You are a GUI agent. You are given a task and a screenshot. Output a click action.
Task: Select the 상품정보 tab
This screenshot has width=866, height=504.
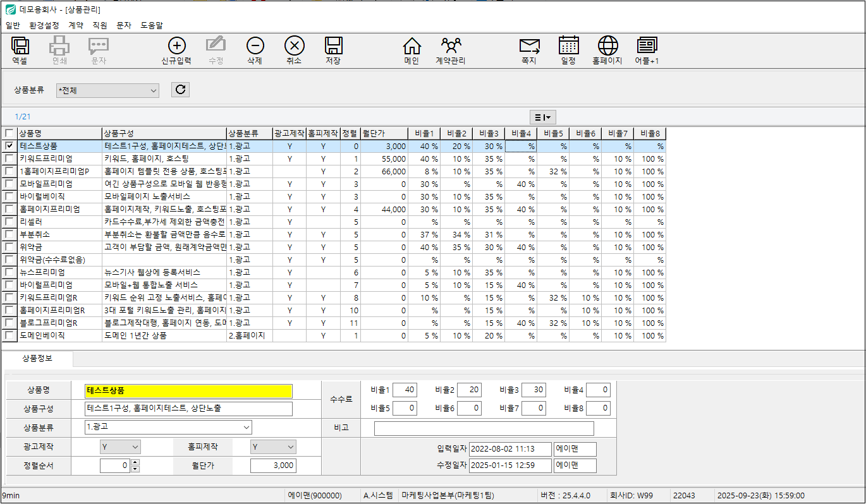coord(37,358)
